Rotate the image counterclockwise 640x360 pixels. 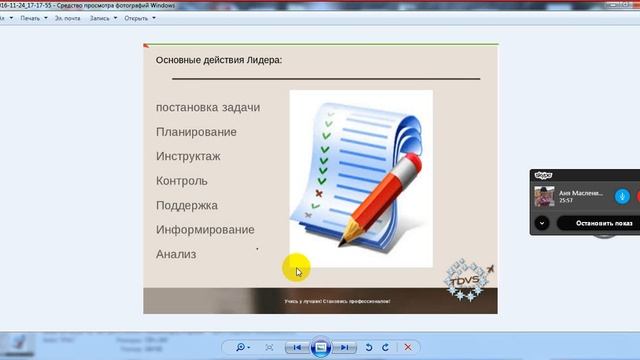[x=369, y=347]
